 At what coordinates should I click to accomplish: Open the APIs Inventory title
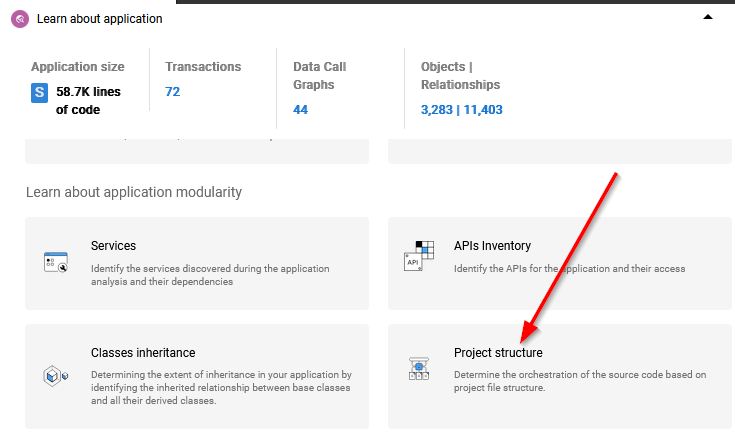(x=492, y=246)
